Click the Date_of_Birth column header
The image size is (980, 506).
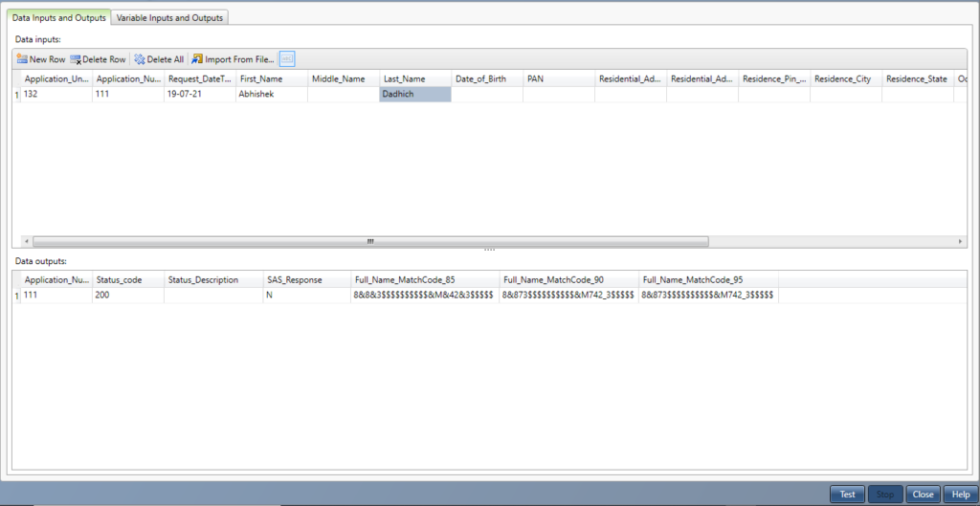point(486,78)
